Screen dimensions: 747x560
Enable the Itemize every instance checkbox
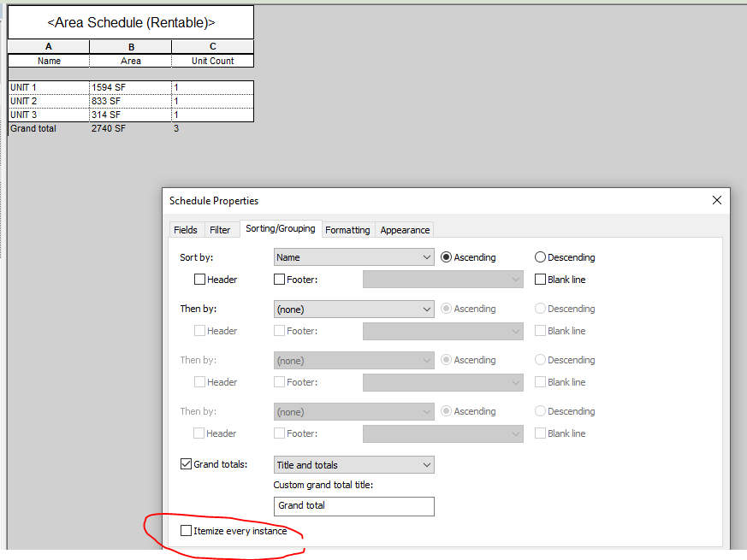(186, 530)
